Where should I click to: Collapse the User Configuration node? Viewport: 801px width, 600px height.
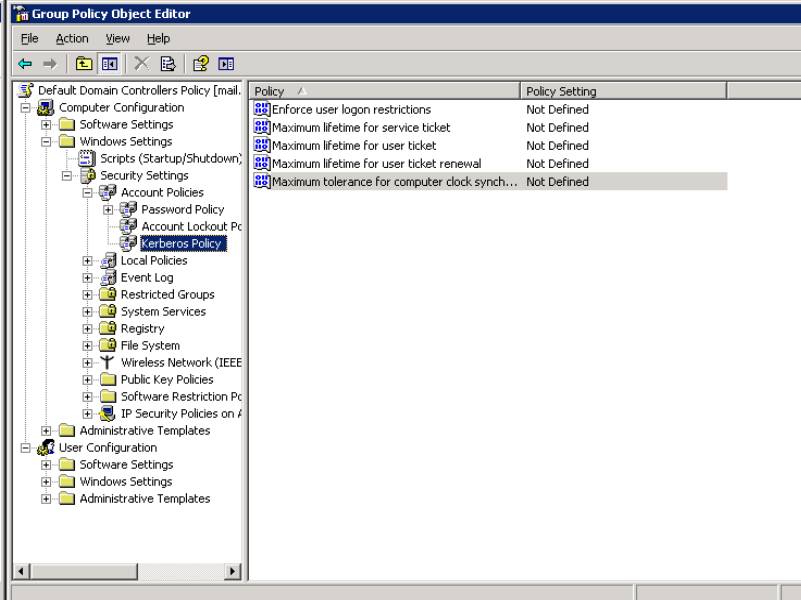(26, 448)
